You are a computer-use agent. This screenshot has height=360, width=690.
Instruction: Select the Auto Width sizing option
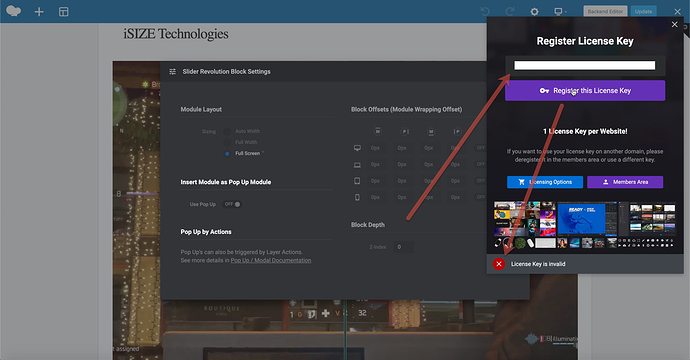pyautogui.click(x=227, y=131)
